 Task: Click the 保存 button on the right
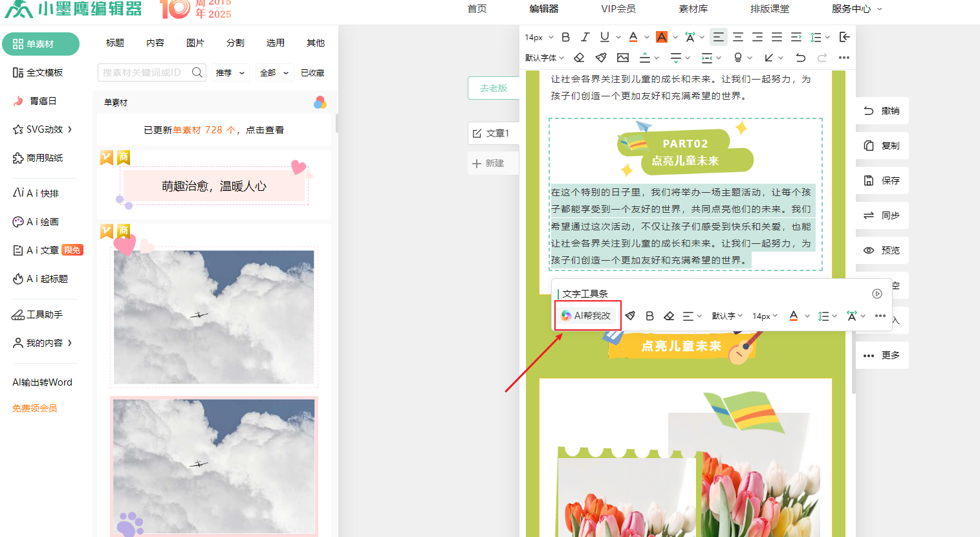point(882,181)
